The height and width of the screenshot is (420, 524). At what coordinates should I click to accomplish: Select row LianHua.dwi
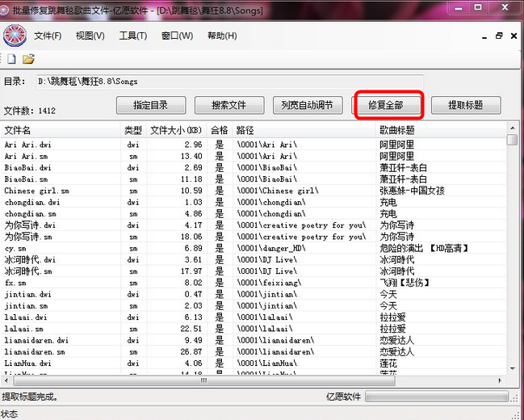click(254, 363)
